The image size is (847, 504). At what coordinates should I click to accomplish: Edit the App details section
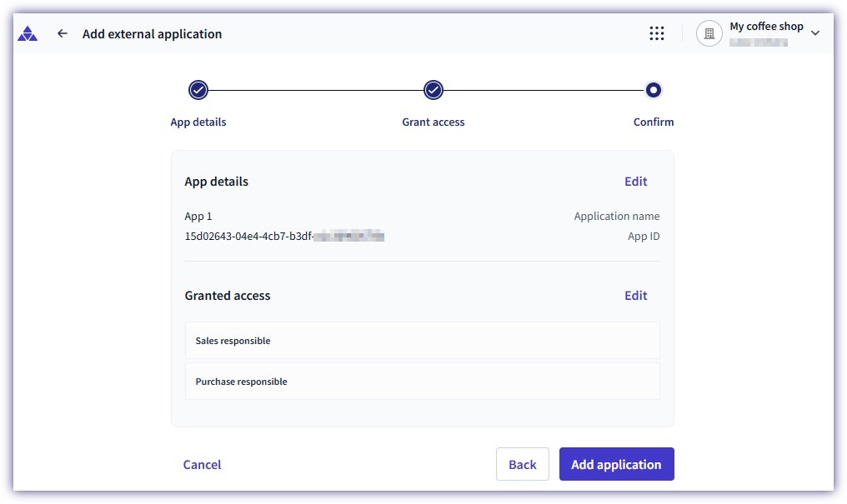pos(636,182)
